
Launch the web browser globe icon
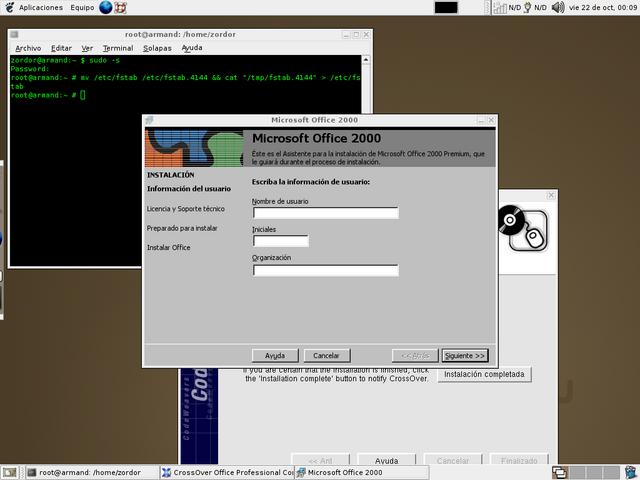click(105, 7)
